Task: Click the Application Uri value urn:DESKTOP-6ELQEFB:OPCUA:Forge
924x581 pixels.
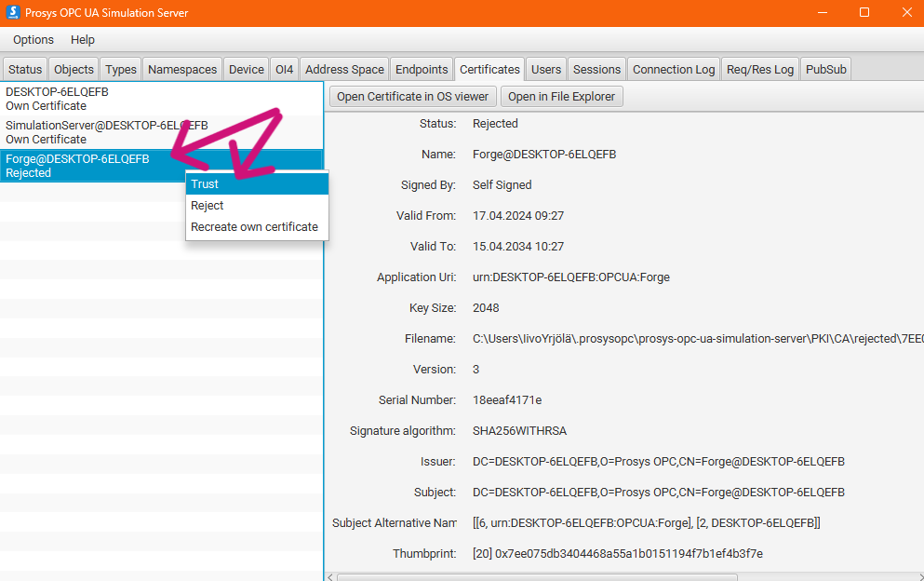Action: tap(571, 277)
